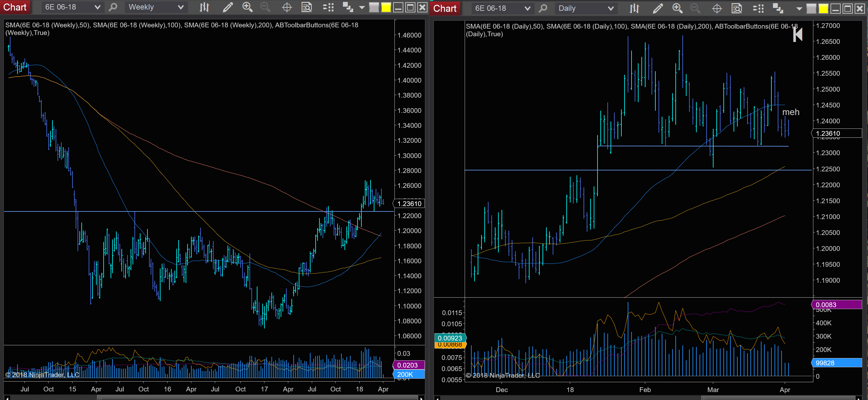Select the 'meh' text annotation on the Daily chart
The image size is (868, 400).
tap(790, 112)
